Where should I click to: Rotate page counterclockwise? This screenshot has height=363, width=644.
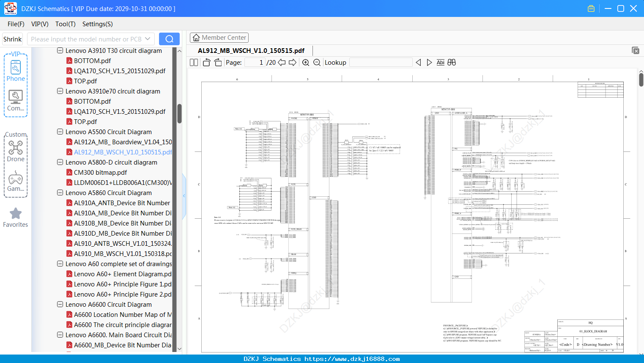pyautogui.click(x=206, y=63)
